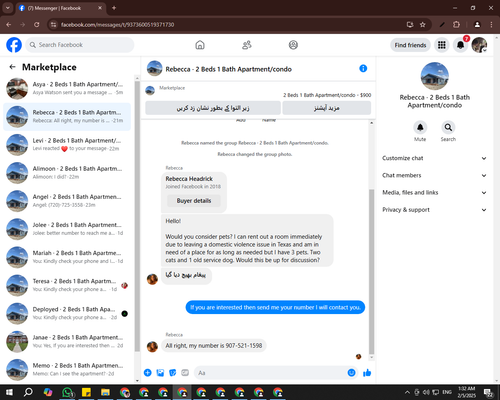The image size is (500, 400).
Task: Click the Urdu more options button
Action: 327,108
